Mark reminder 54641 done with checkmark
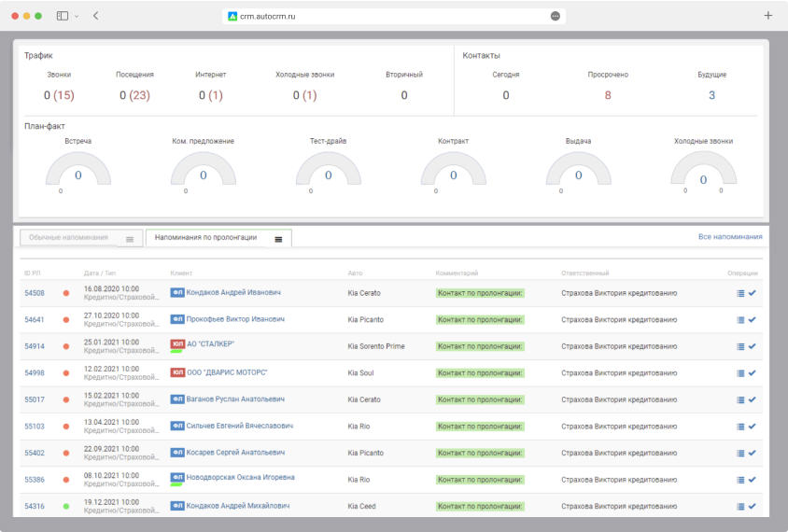The width and height of the screenshot is (788, 532). click(753, 320)
